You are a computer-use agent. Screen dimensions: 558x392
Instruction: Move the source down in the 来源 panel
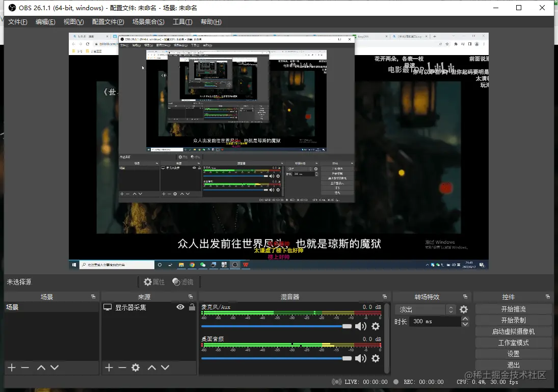[x=165, y=368]
